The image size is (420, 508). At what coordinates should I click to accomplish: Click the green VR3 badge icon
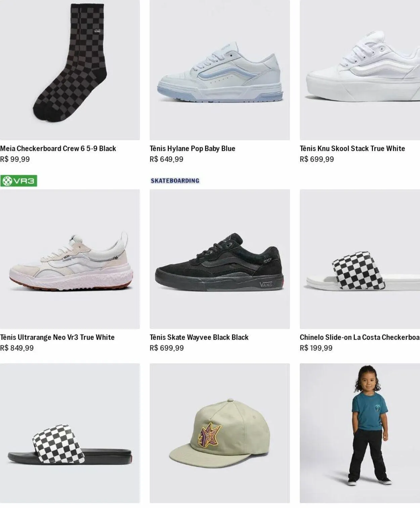tap(18, 181)
